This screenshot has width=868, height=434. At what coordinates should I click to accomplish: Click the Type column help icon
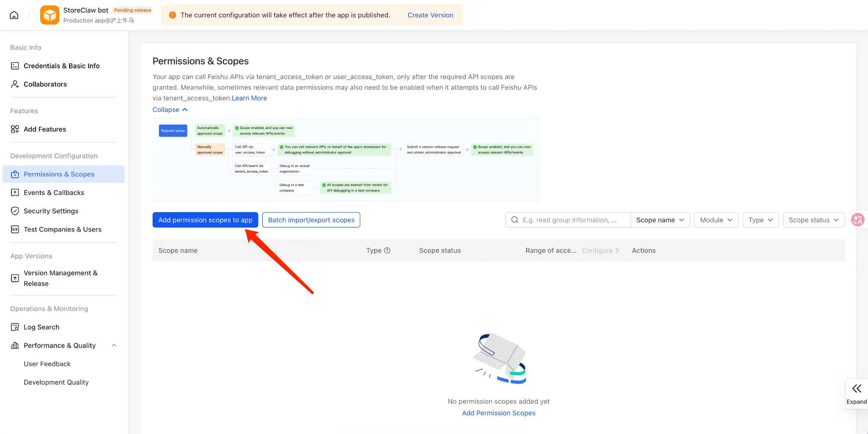point(387,250)
